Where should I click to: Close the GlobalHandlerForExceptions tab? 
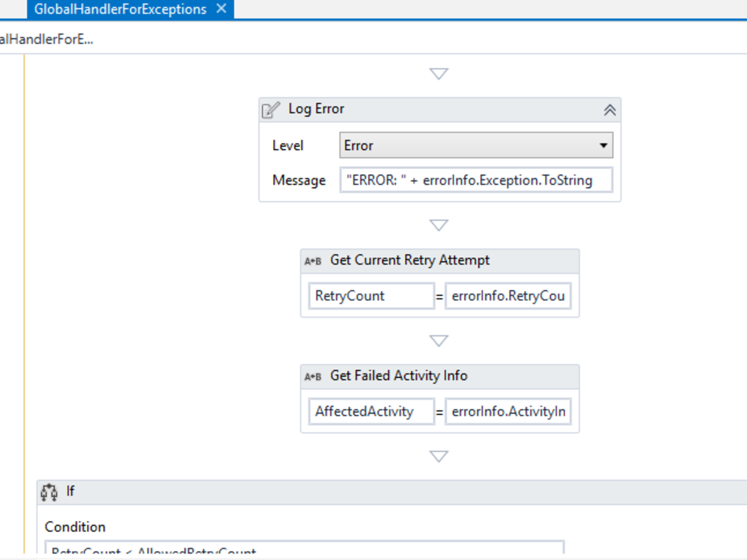pyautogui.click(x=221, y=9)
